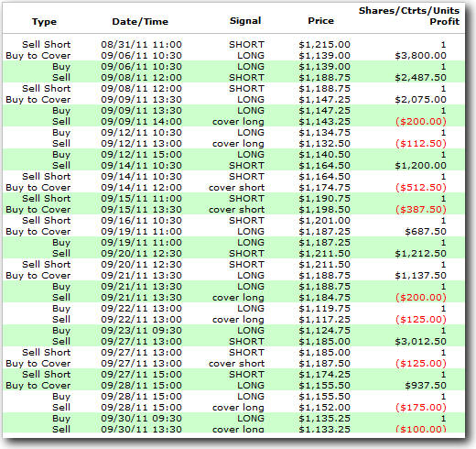Click the 08/31/11 11:00 Sell Short row
The image size is (476, 449).
(x=233, y=45)
